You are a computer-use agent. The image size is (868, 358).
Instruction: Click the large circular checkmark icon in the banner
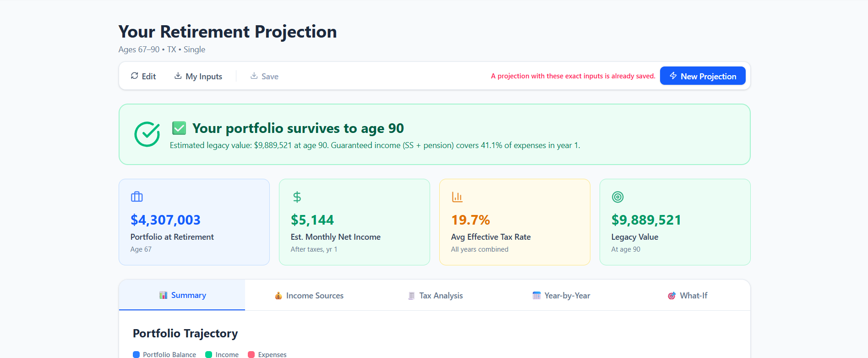point(147,134)
